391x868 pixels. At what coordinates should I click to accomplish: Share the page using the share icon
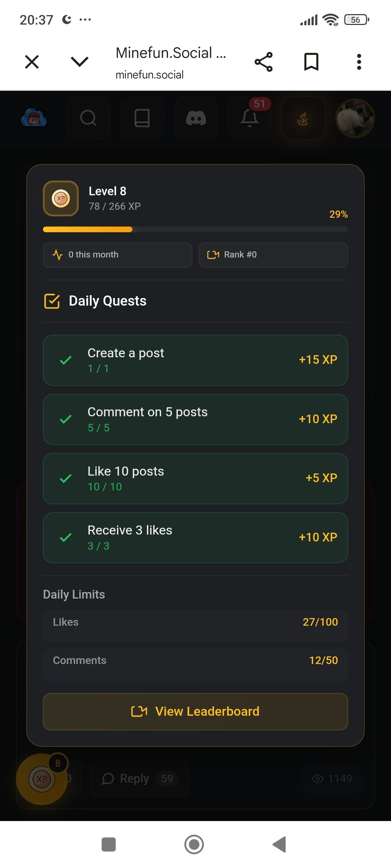coord(264,62)
